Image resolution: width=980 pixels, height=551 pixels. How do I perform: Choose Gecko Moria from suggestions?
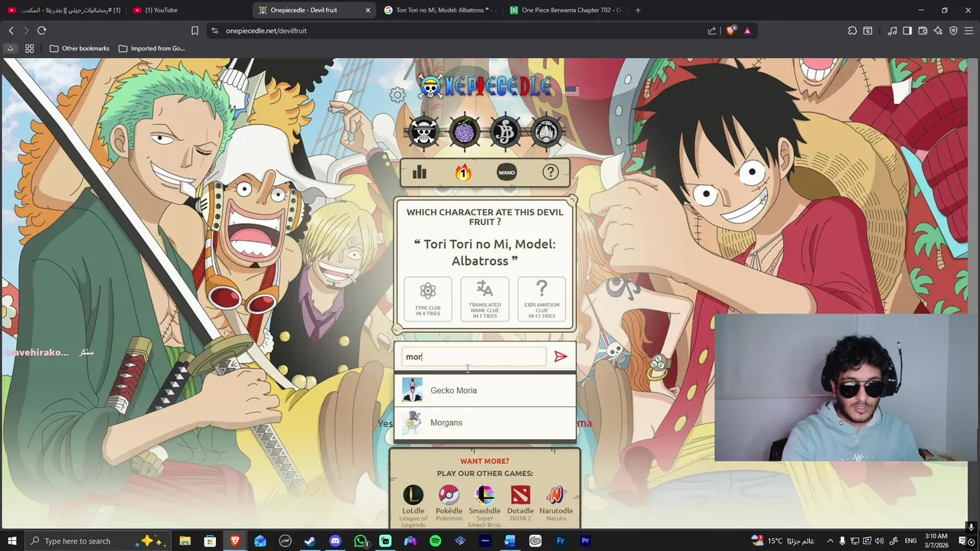[485, 390]
